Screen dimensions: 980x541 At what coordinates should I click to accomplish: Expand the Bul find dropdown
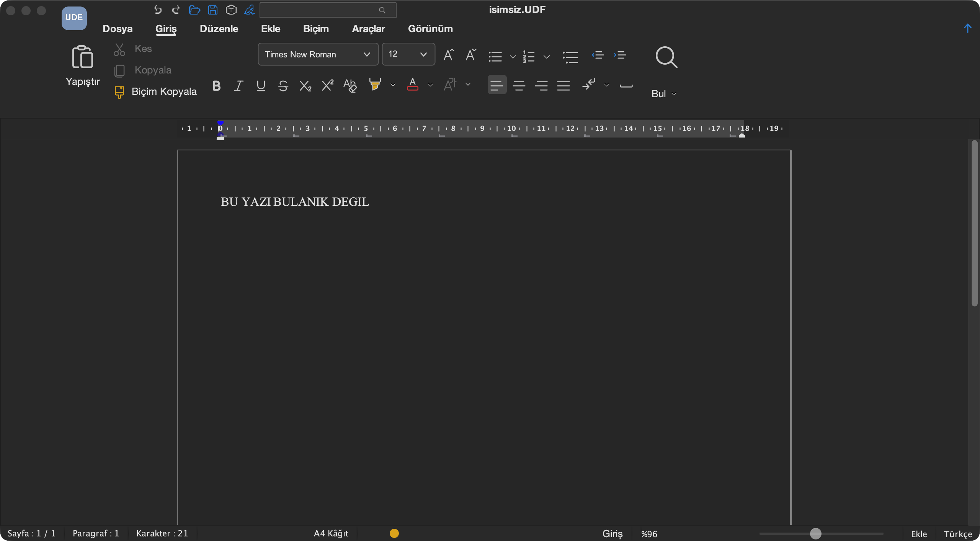pyautogui.click(x=674, y=94)
